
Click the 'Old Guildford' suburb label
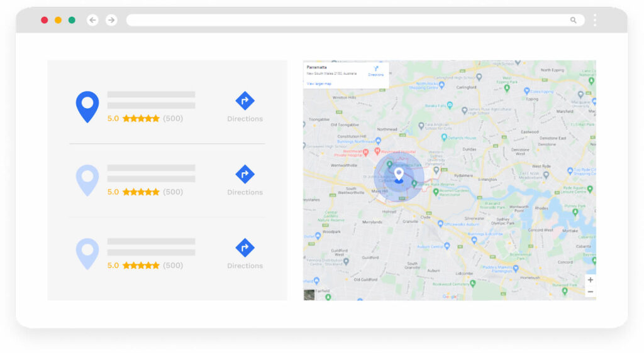pos(365,280)
